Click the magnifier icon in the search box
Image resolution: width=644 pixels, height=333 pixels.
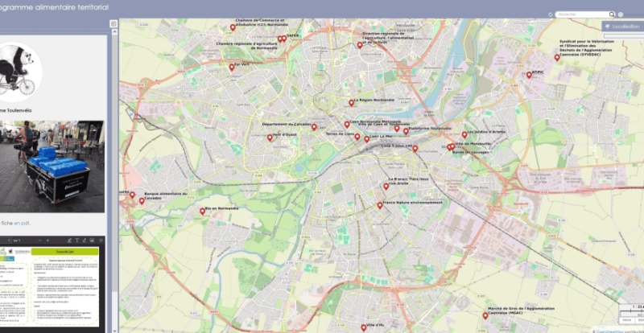click(x=611, y=14)
